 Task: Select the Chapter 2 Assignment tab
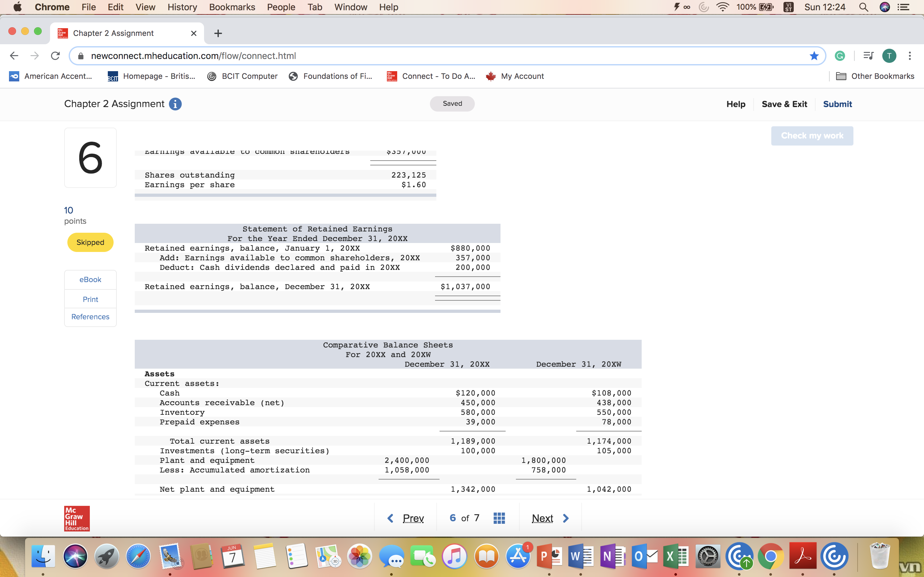pos(114,33)
